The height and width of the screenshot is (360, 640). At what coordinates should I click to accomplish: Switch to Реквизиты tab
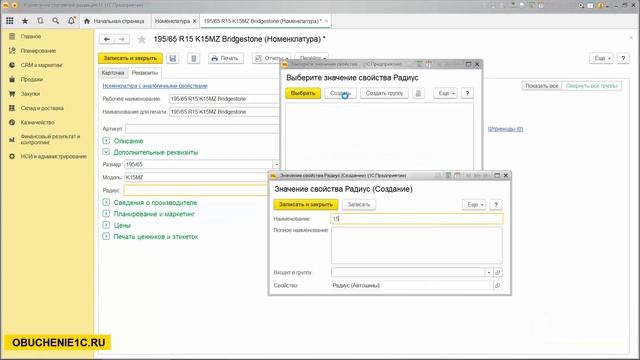coord(144,73)
